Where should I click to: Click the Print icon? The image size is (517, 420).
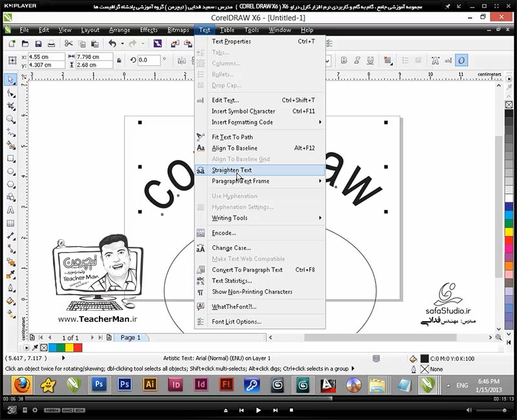point(51,43)
